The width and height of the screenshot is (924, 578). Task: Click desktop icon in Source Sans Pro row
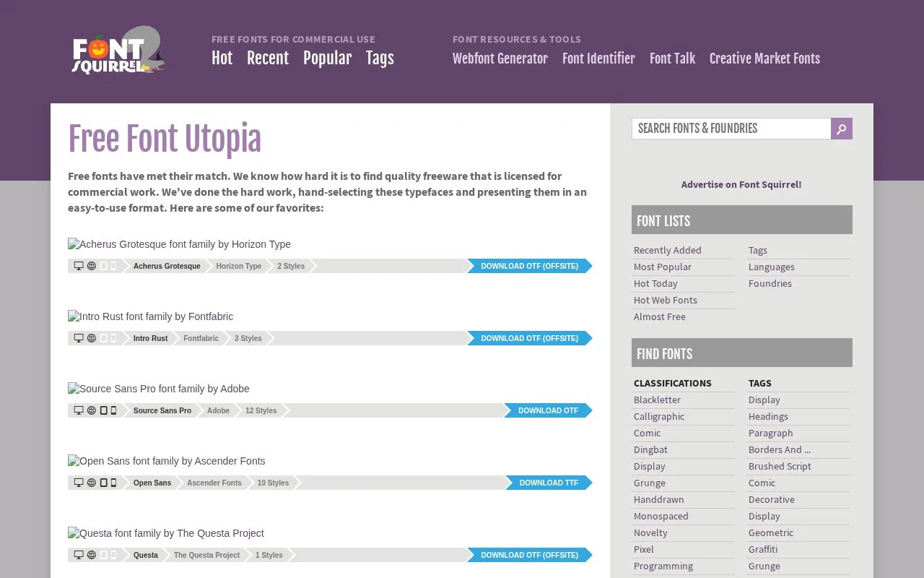click(x=79, y=410)
